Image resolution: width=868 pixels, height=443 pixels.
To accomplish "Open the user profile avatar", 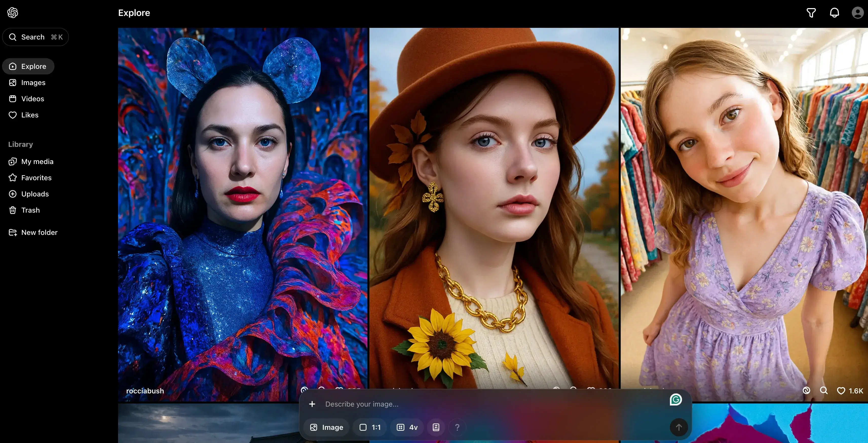I will point(857,13).
